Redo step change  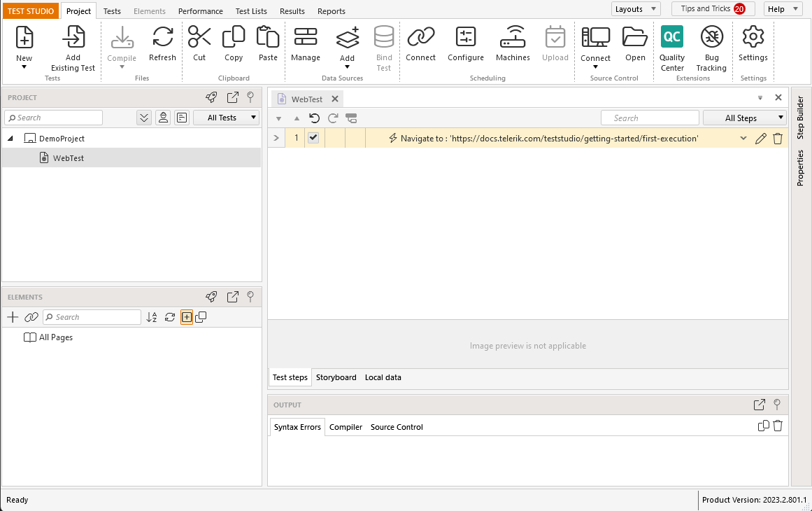pos(333,118)
